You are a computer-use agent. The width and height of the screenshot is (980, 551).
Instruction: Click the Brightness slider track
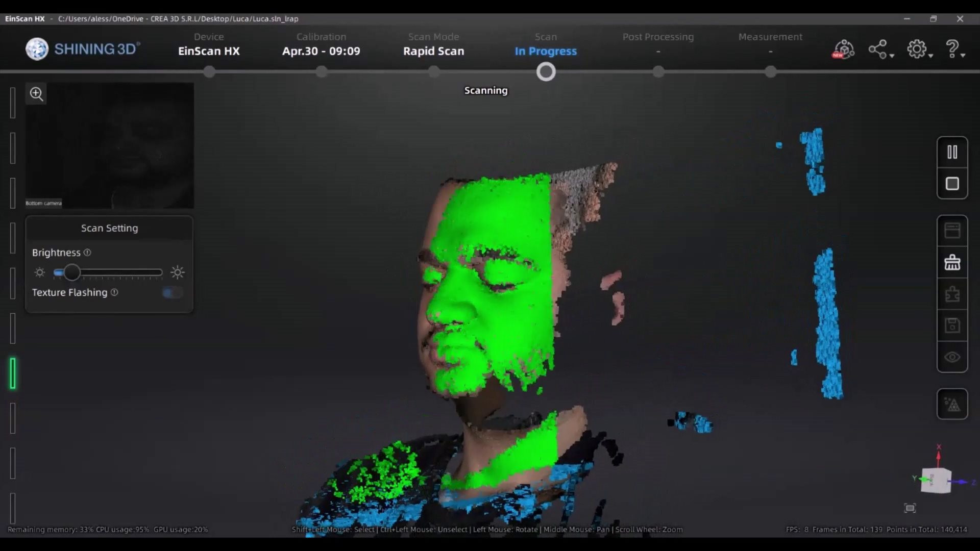117,272
